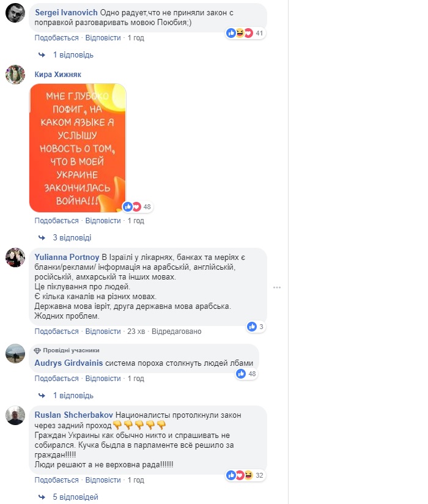View reactions with count 41 on Sergei's comment
The width and height of the screenshot is (428, 504).
[246, 33]
